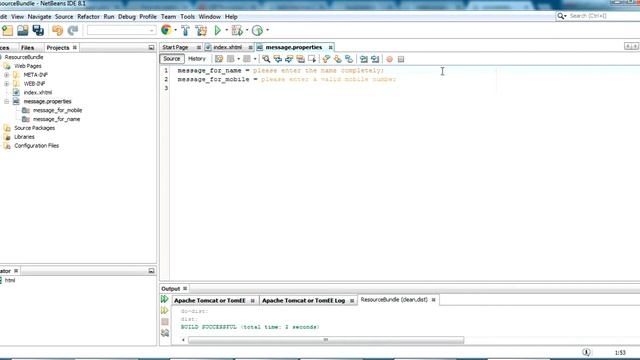Image resolution: width=640 pixels, height=360 pixels.
Task: Switch to the Start Page tab
Action: [x=176, y=47]
